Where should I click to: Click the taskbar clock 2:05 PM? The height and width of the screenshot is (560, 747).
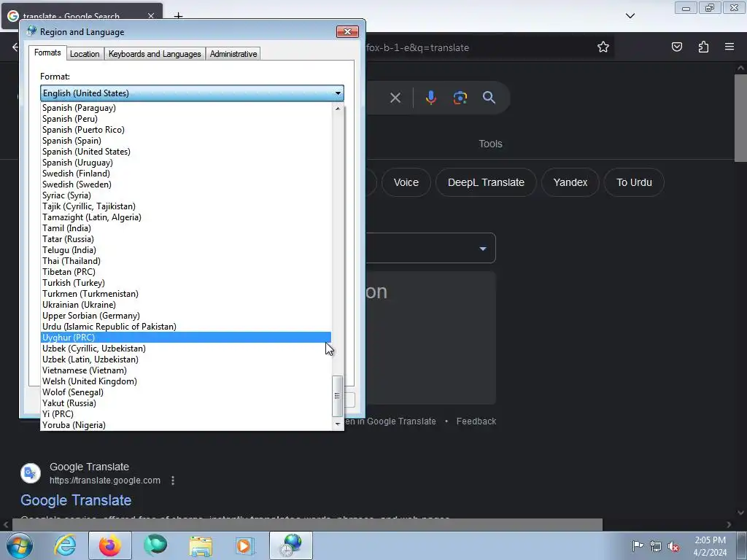pos(710,540)
